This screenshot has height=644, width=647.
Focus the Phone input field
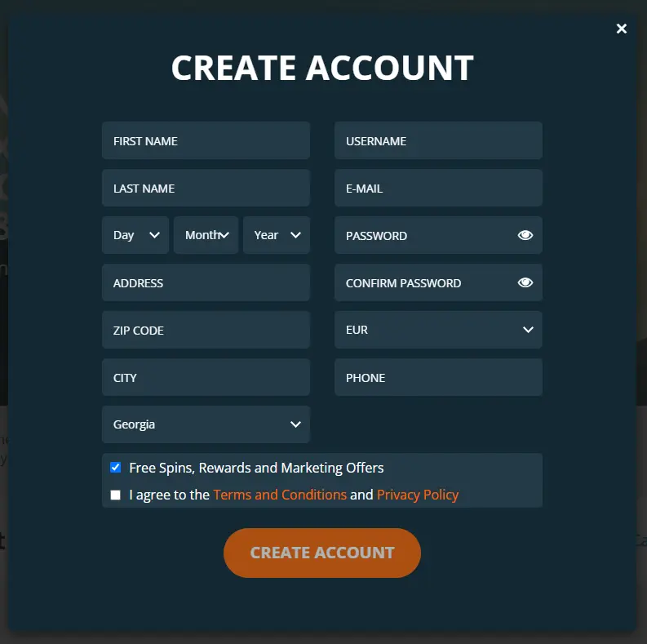coord(438,377)
